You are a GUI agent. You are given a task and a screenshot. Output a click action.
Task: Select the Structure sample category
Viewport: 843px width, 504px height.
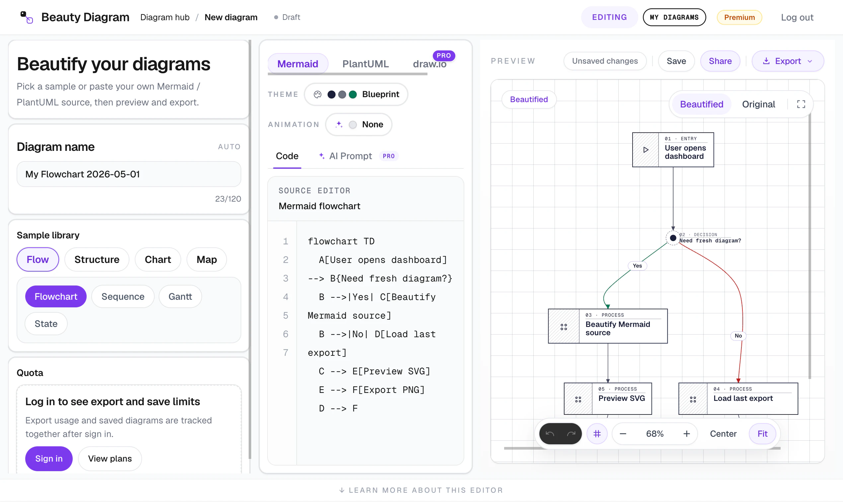pyautogui.click(x=97, y=260)
